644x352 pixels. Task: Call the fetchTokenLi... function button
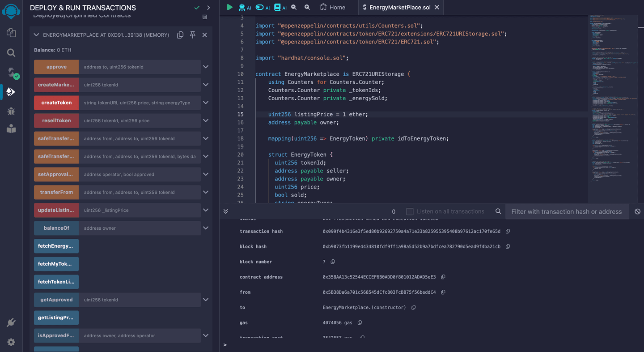tap(56, 282)
